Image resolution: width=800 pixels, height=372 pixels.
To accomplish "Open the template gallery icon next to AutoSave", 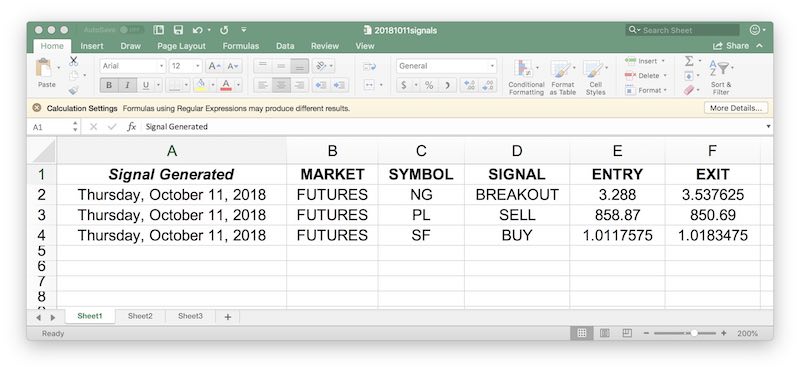I will pos(159,30).
